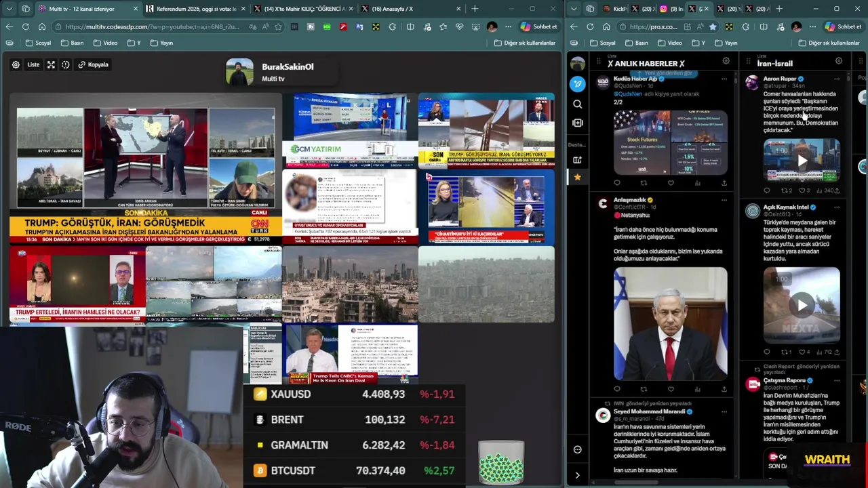
Task: Open new tab in left browser window
Action: [475, 9]
